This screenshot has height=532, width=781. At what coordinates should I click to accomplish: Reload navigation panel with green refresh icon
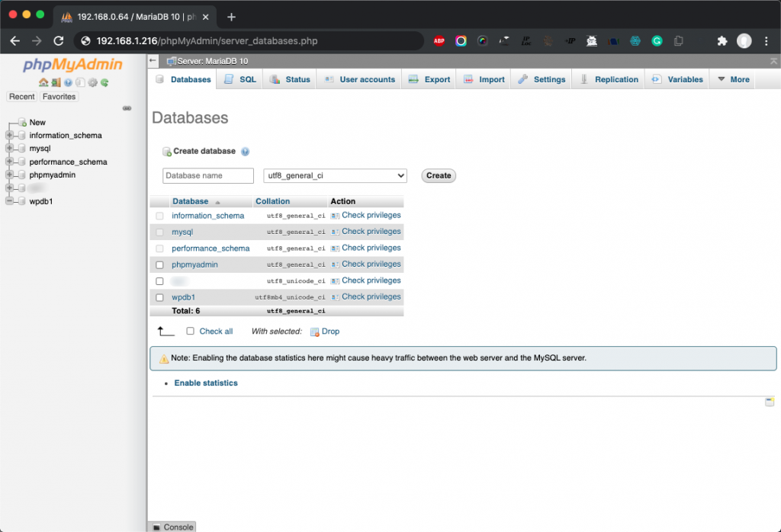click(104, 82)
